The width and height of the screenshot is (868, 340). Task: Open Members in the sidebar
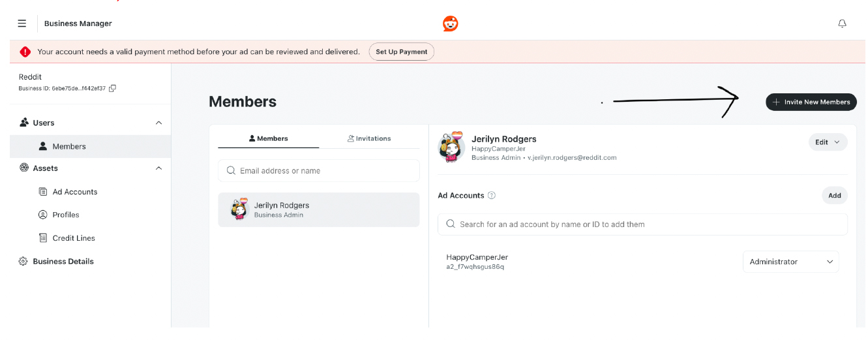pyautogui.click(x=90, y=146)
